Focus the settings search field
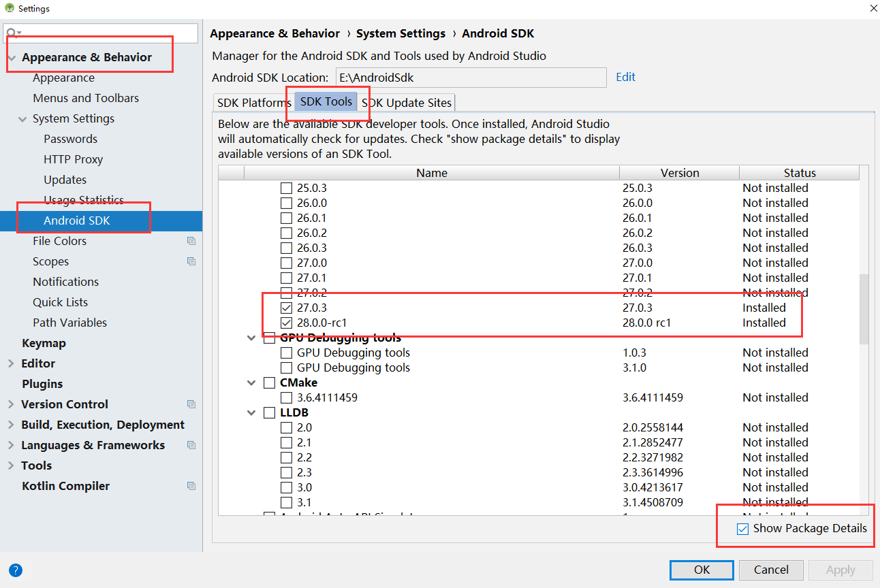 click(x=101, y=33)
